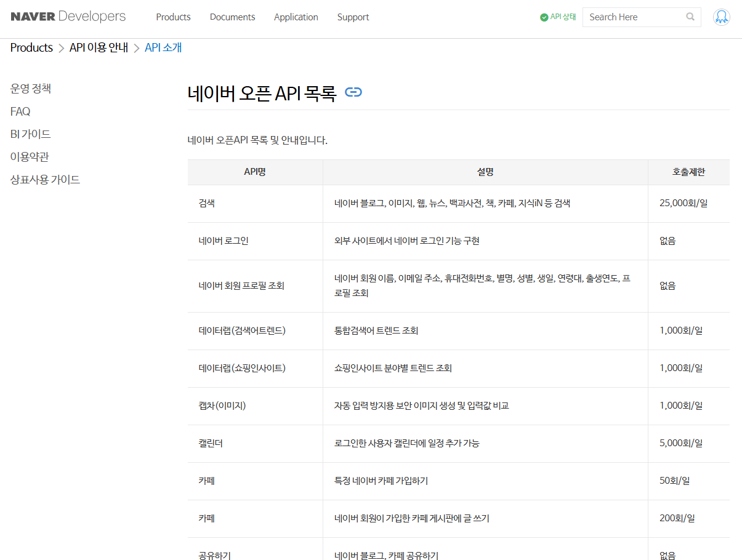Image resolution: width=742 pixels, height=560 pixels.
Task: Click the search magnifier icon
Action: coord(690,17)
